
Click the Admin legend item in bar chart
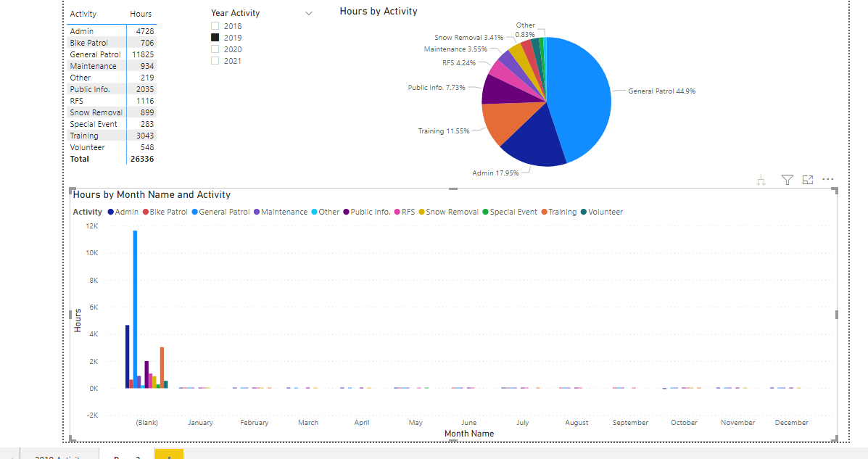point(123,212)
